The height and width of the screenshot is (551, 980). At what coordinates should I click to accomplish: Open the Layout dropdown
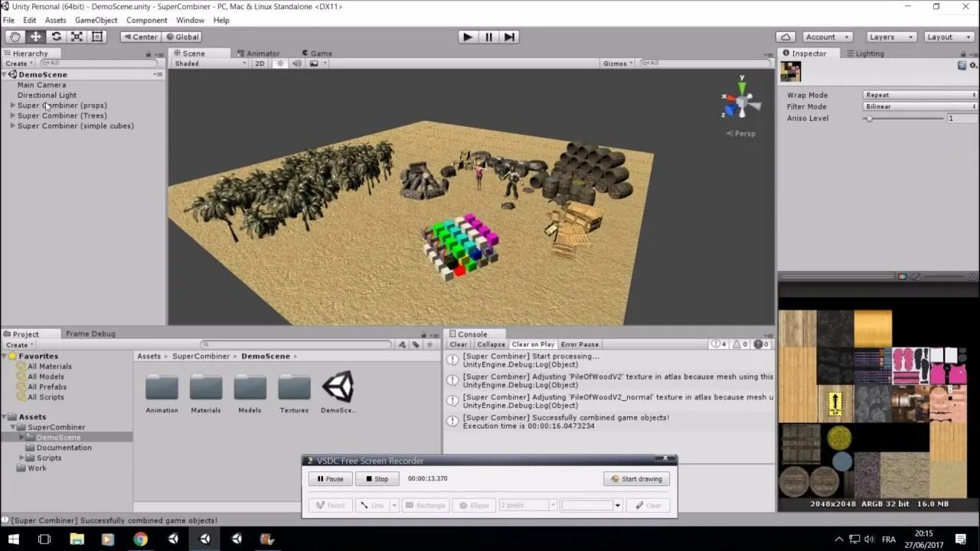tap(949, 37)
